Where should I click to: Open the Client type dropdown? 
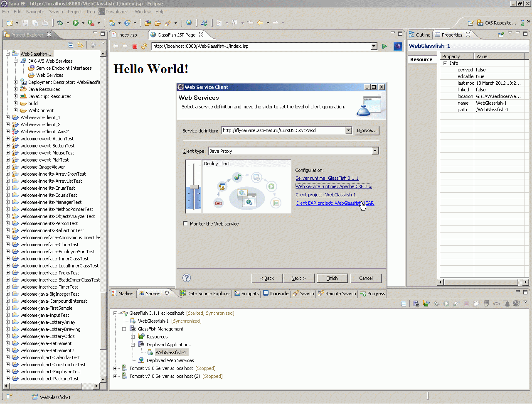(x=375, y=151)
